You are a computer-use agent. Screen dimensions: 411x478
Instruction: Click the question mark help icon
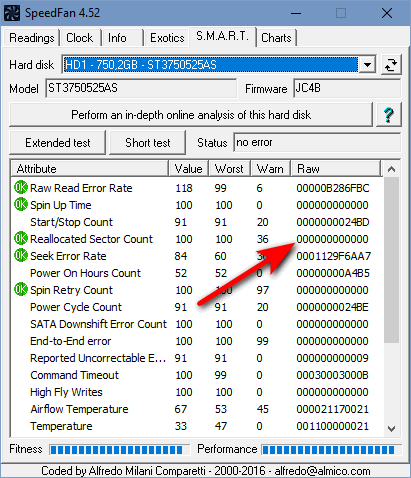(389, 115)
